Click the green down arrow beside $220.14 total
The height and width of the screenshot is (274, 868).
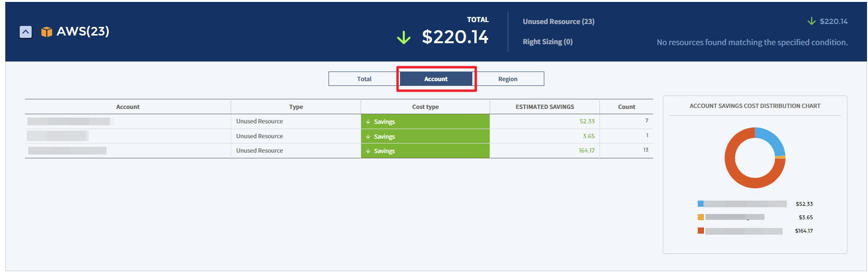tap(404, 37)
